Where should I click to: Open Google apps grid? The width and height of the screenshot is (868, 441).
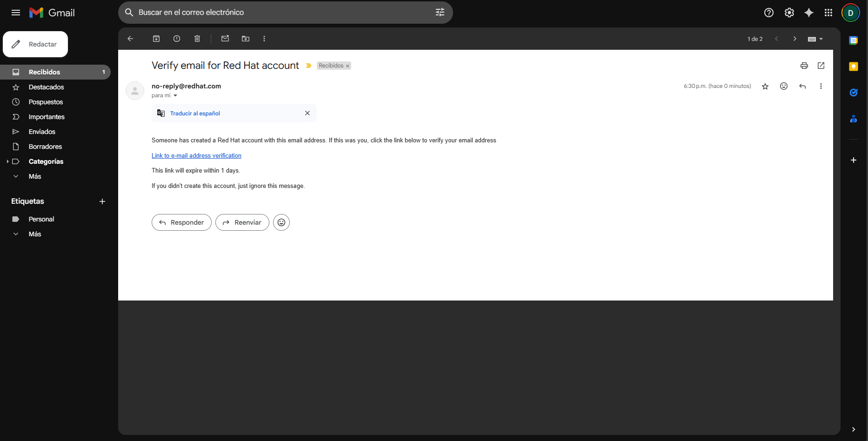[828, 13]
